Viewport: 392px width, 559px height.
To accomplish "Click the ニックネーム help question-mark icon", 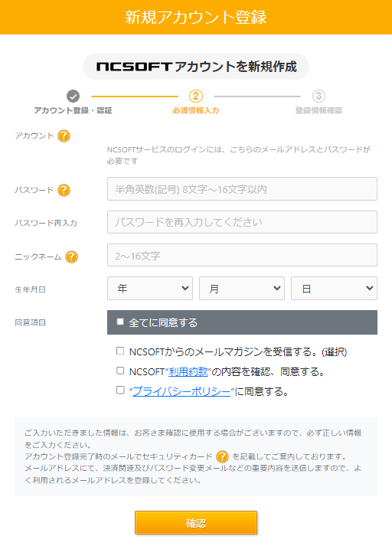I will (x=72, y=257).
